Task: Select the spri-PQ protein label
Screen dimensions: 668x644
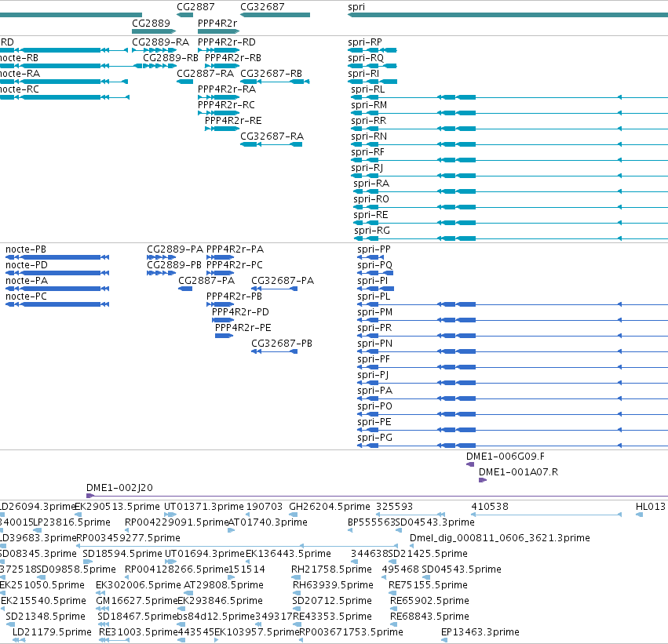Action: pos(374,265)
